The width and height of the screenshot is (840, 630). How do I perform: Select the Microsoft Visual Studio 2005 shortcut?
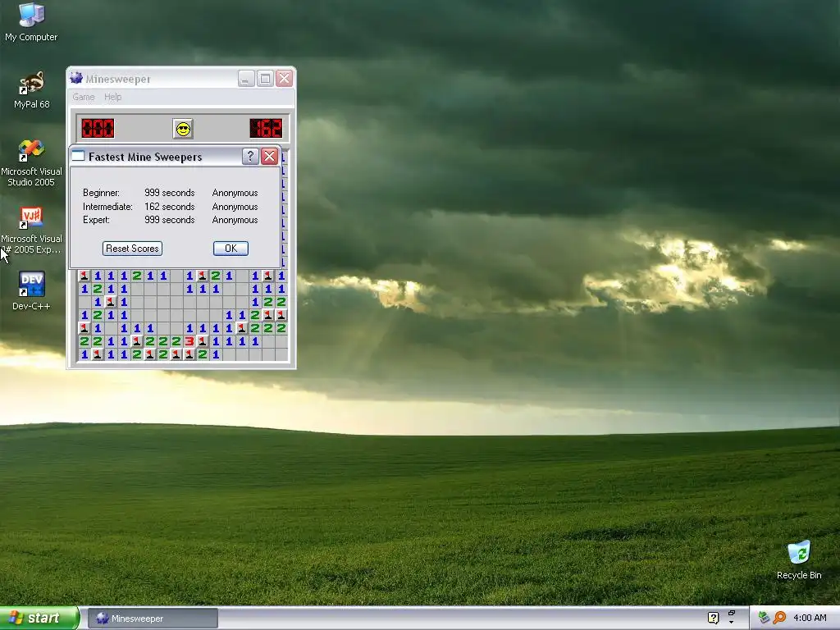(31, 163)
